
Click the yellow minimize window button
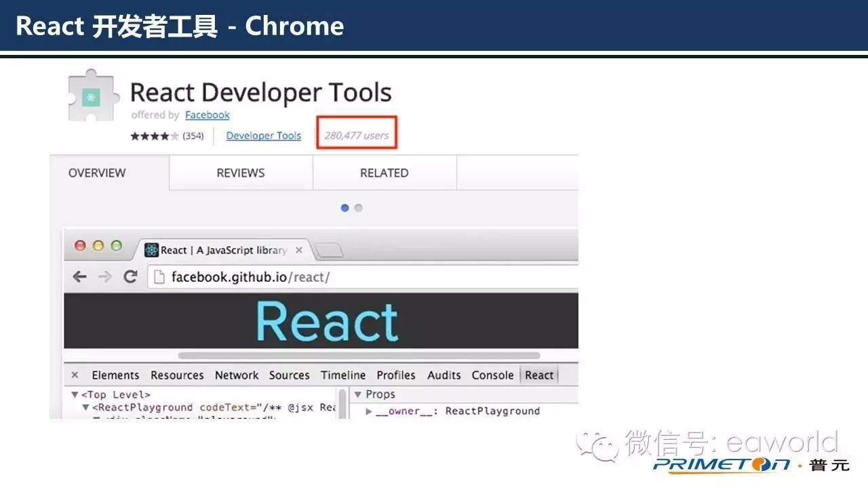tap(98, 246)
